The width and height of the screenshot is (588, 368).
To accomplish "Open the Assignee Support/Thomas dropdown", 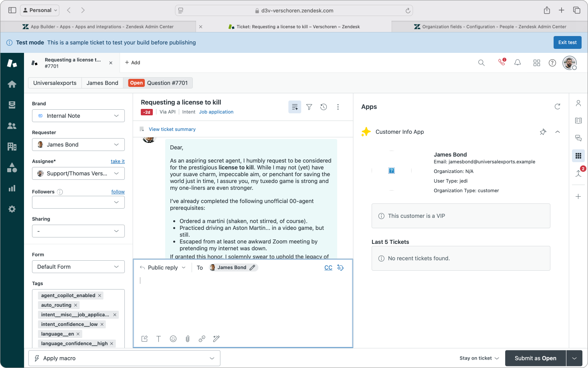I will pos(78,173).
